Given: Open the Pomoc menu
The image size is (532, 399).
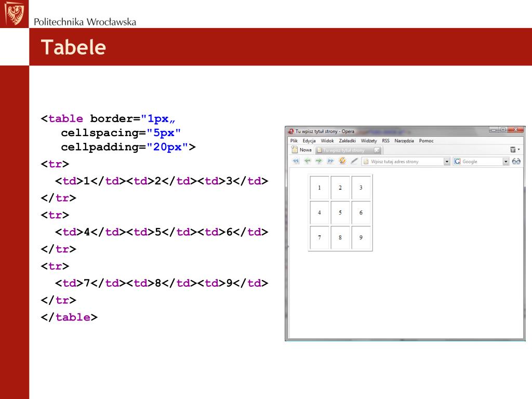Looking at the screenshot, I should click(x=426, y=140).
